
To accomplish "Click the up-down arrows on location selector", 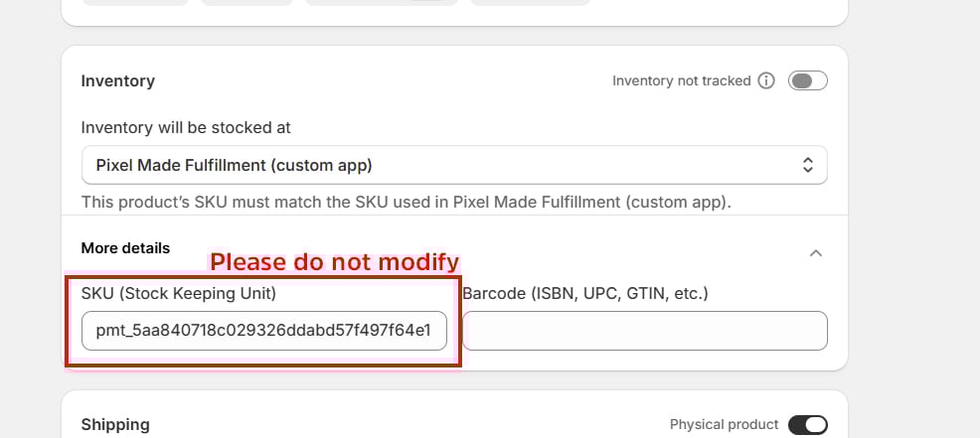I will (x=808, y=165).
